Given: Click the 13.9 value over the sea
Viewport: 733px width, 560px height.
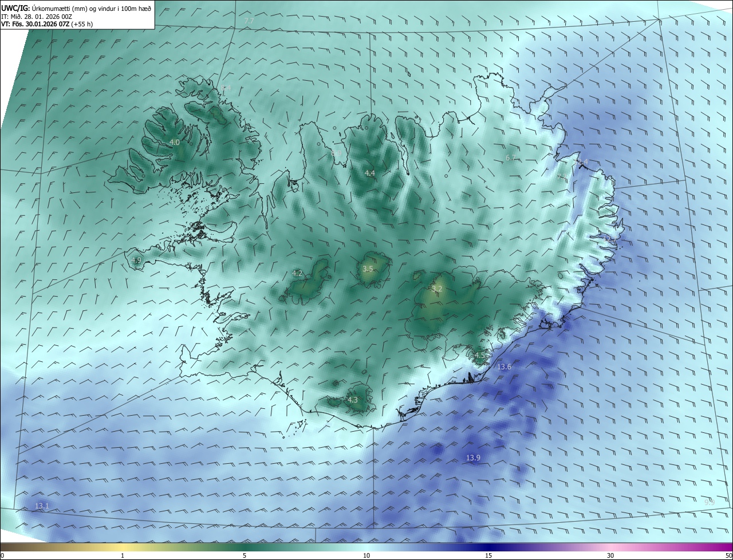Looking at the screenshot, I should pyautogui.click(x=473, y=458).
